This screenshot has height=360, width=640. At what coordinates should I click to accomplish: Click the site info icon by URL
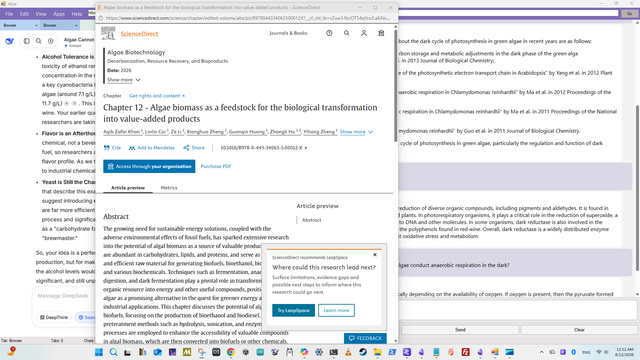pos(100,18)
